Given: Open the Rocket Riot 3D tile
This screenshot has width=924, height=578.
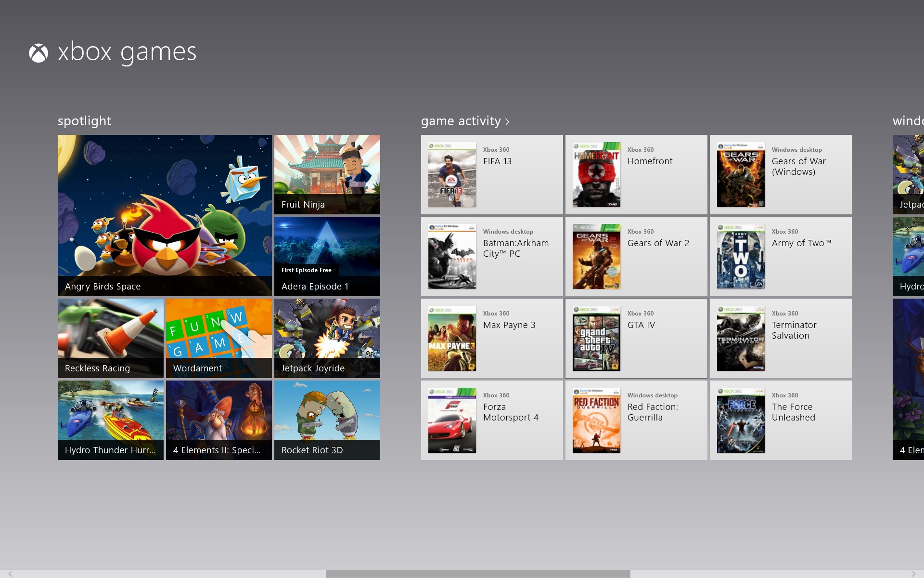Looking at the screenshot, I should 327,420.
